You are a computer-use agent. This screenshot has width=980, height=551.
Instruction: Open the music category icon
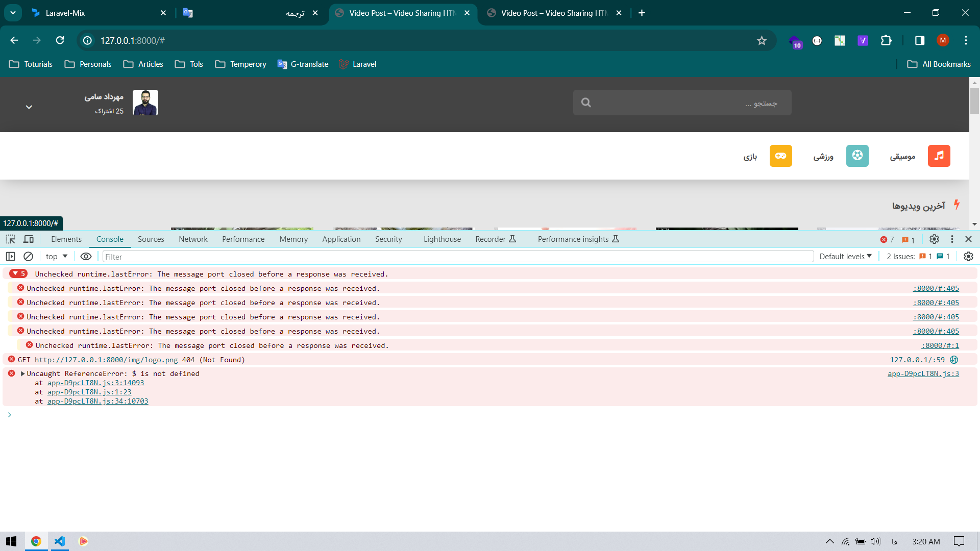(939, 156)
